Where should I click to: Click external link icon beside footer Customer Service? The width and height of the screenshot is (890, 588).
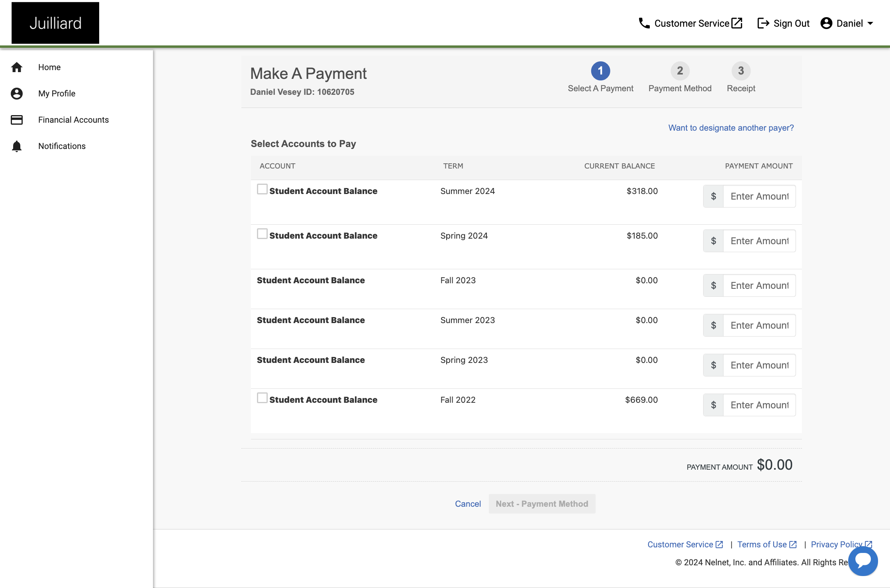[719, 545]
